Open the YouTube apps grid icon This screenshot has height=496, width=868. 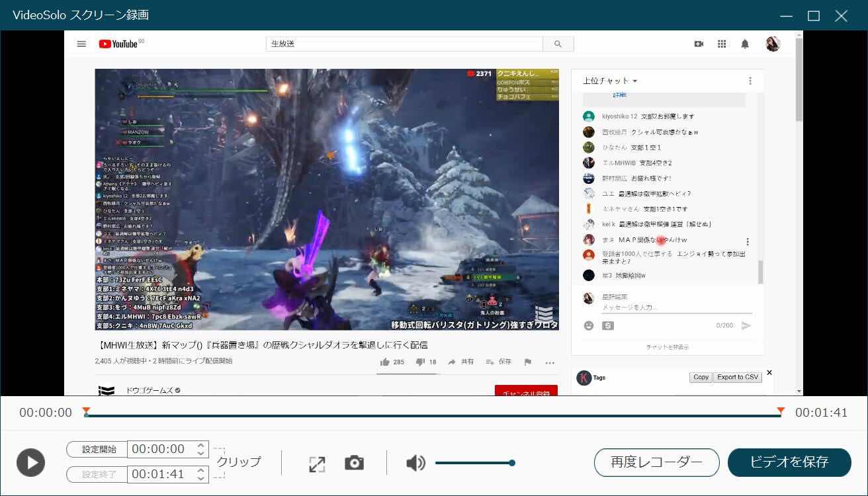coord(722,44)
